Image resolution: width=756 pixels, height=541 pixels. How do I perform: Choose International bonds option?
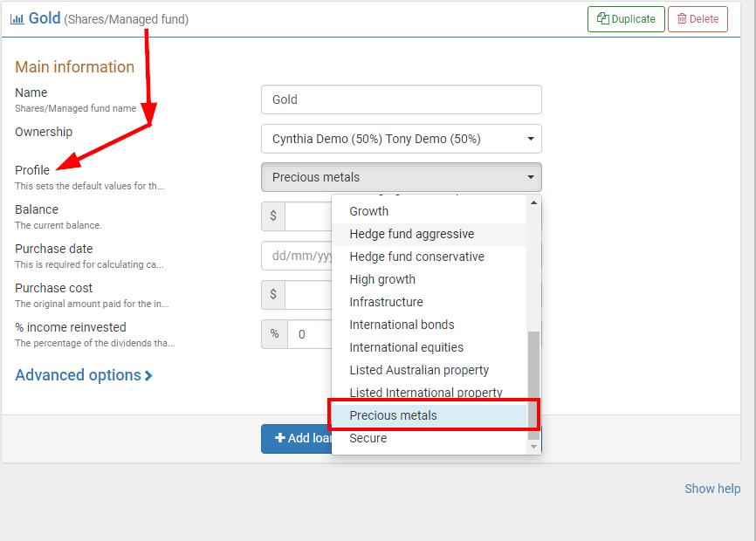point(402,325)
